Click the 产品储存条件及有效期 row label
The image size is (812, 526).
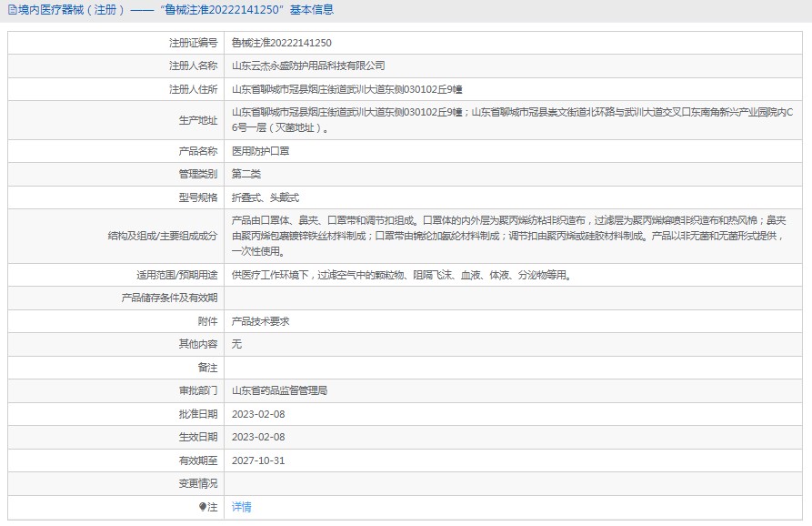pos(170,298)
